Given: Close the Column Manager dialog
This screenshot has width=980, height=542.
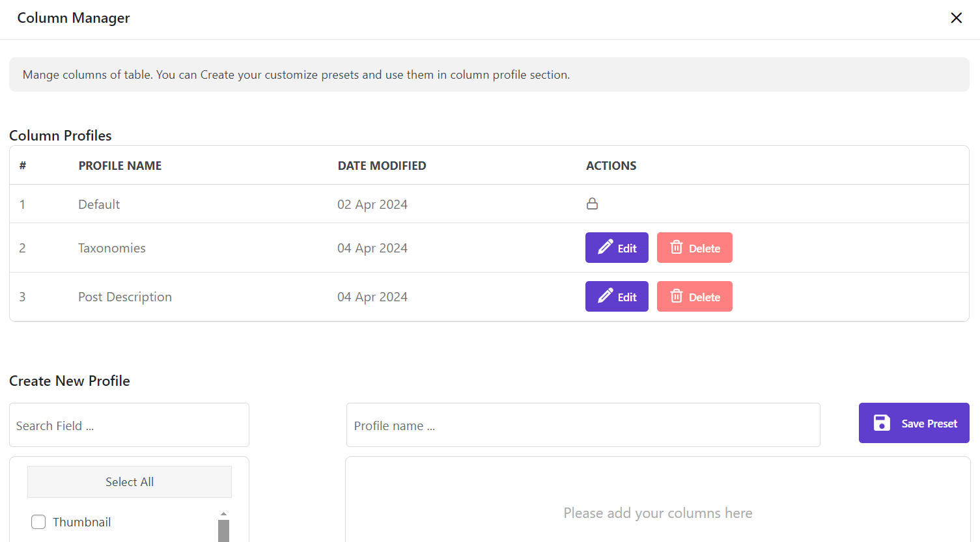Looking at the screenshot, I should click(956, 18).
